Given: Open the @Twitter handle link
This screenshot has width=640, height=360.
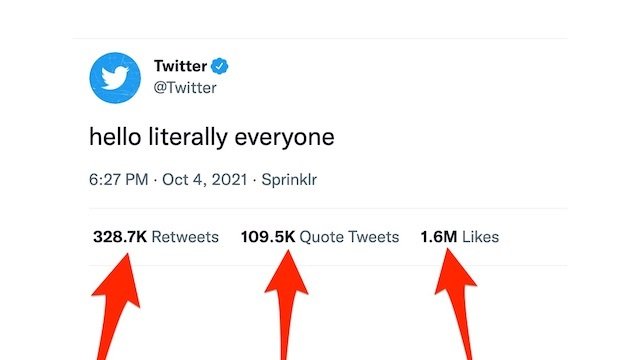Looking at the screenshot, I should point(185,88).
